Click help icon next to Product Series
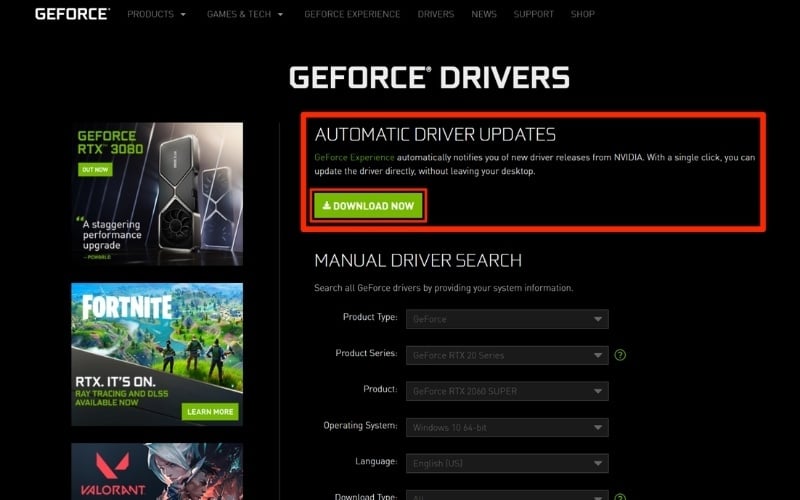 (620, 355)
